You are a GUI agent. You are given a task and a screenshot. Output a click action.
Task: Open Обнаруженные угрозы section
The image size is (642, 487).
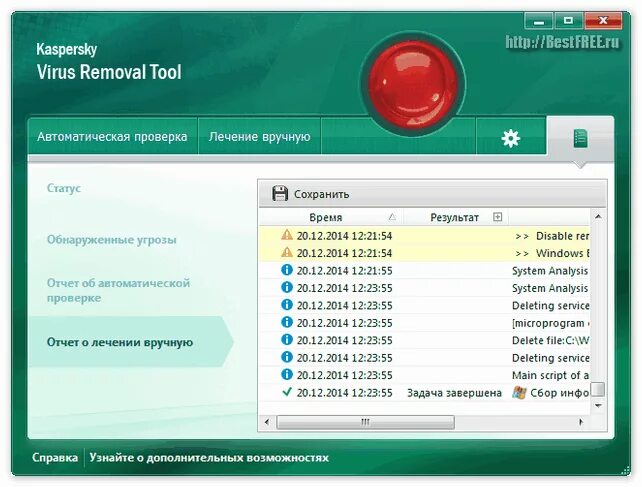click(x=111, y=240)
